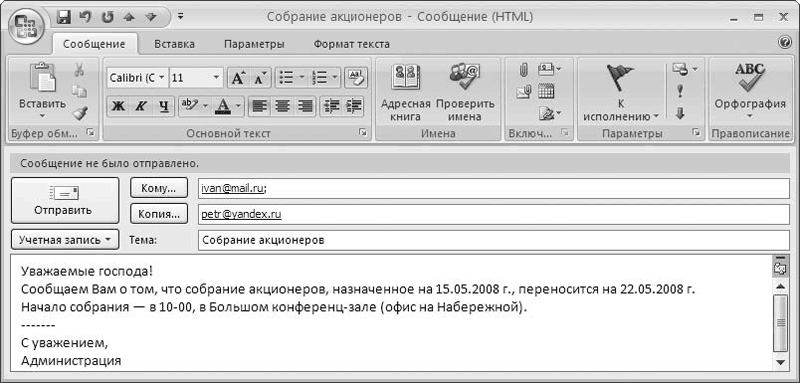This screenshot has height=383, width=800.
Task: Open the Формат текста tab
Action: [352, 44]
